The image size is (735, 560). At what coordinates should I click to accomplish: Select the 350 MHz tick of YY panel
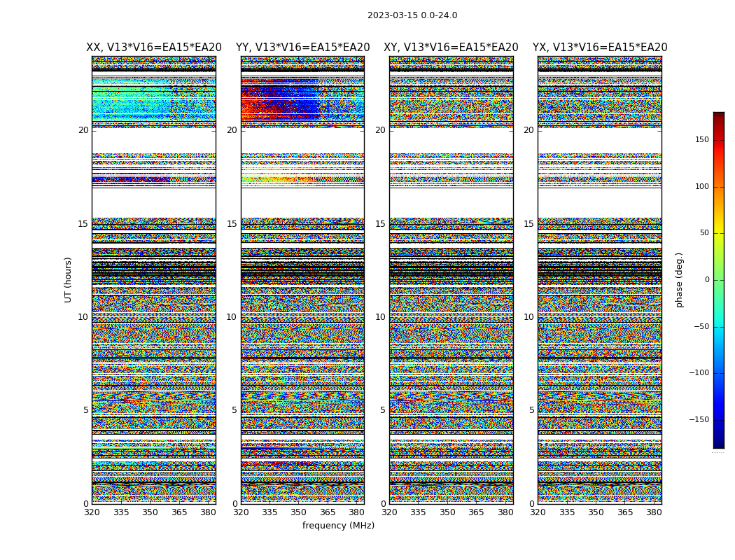point(299,512)
